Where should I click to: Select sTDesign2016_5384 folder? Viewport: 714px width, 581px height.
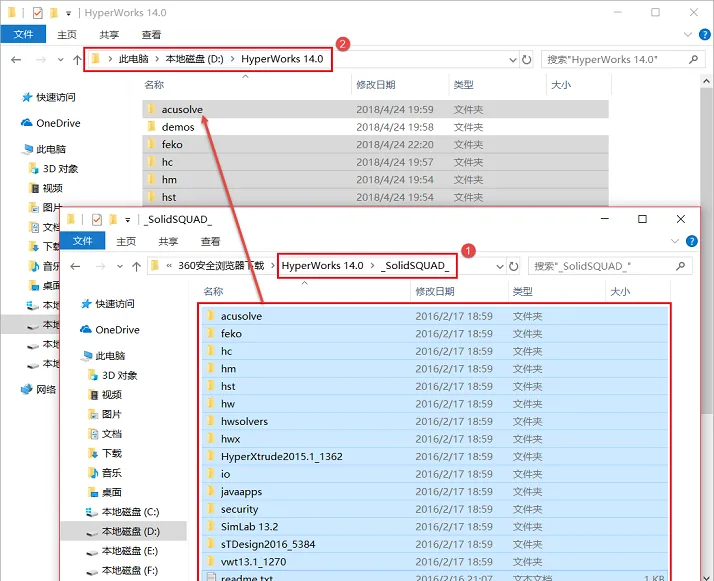pyautogui.click(x=434, y=544)
